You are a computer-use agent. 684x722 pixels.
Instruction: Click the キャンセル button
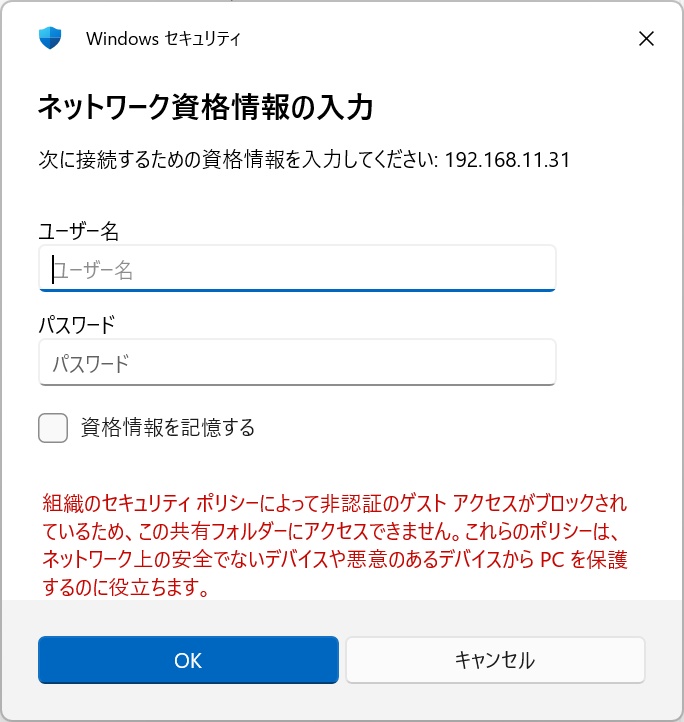495,660
